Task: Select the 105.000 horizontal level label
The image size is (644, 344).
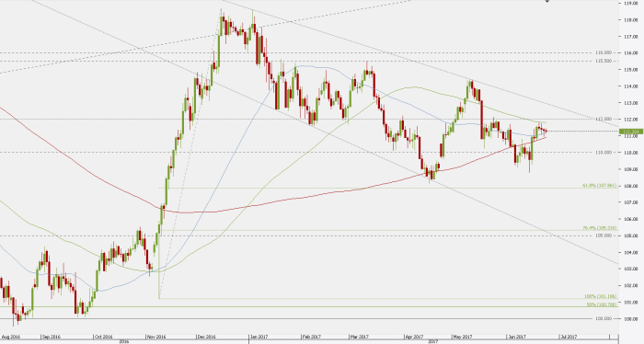Action: (x=604, y=235)
